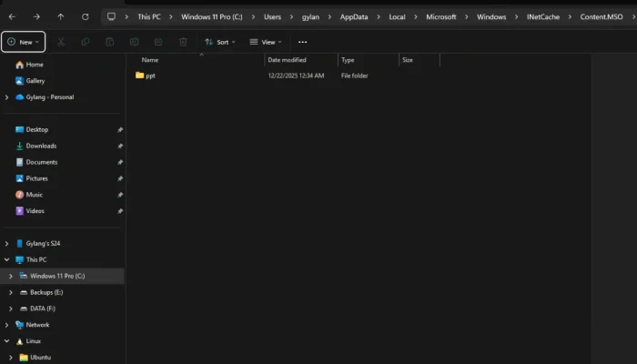This screenshot has width=637, height=364.
Task: Click the pin icon beside Music
Action: 120,195
